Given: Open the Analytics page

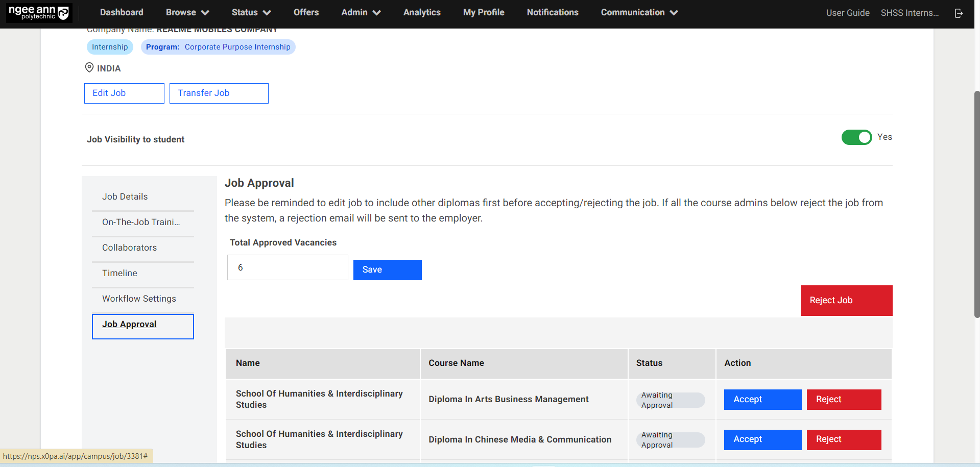Looking at the screenshot, I should pyautogui.click(x=421, y=13).
